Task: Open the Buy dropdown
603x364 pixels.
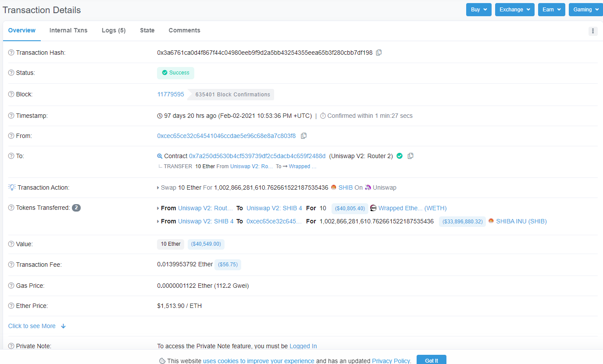Action: 479,10
